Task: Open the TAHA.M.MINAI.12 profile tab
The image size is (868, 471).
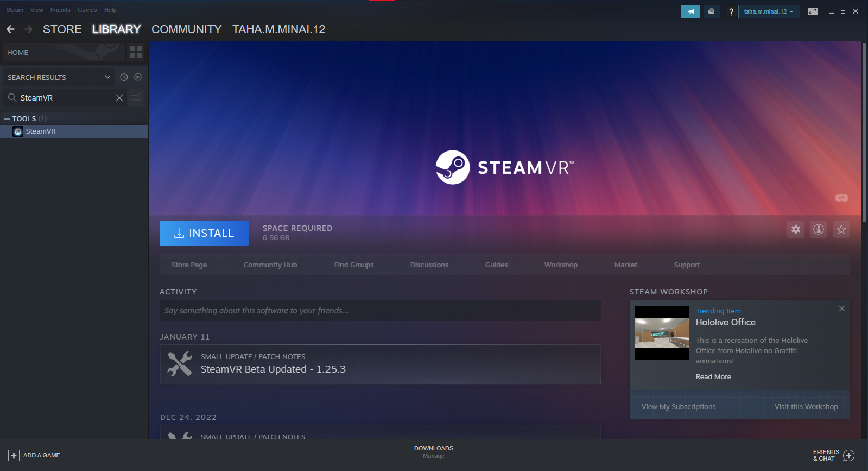Action: pos(279,29)
